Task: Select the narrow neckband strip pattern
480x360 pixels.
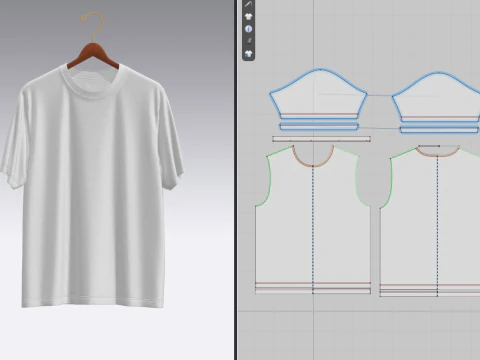Action: (x=321, y=139)
